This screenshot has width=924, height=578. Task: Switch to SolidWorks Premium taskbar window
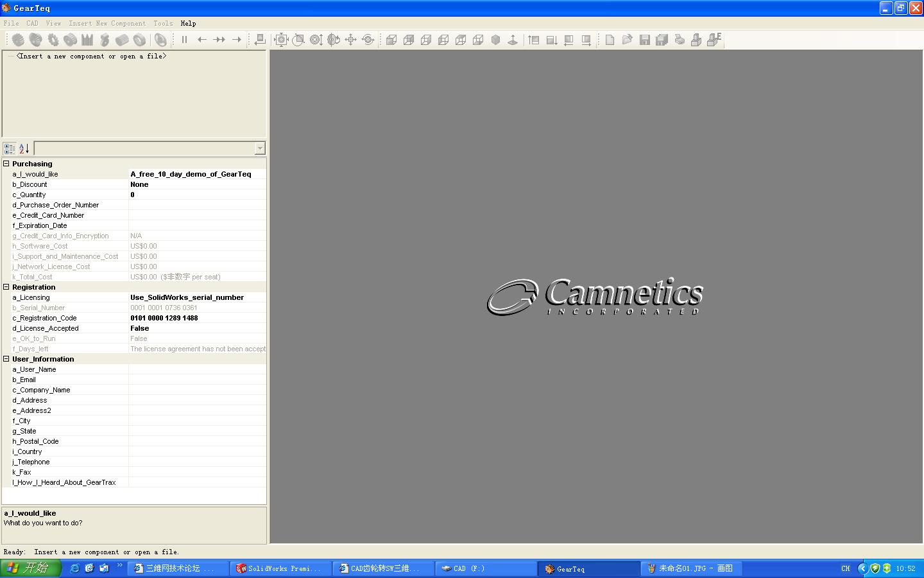tap(281, 568)
